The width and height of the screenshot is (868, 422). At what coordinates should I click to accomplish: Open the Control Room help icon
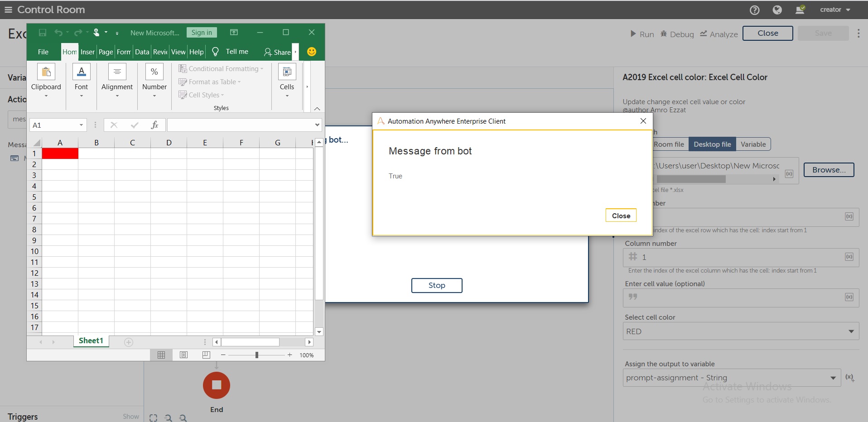click(754, 10)
